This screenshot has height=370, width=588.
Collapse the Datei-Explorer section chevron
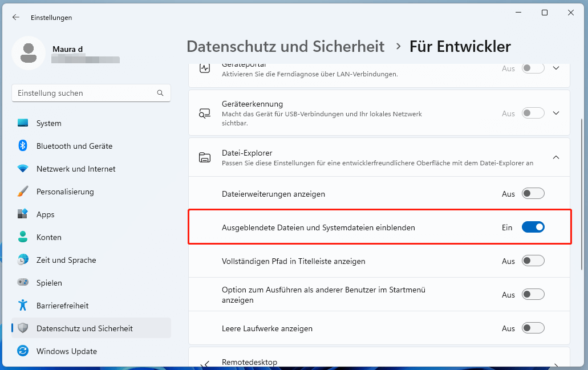coord(556,157)
